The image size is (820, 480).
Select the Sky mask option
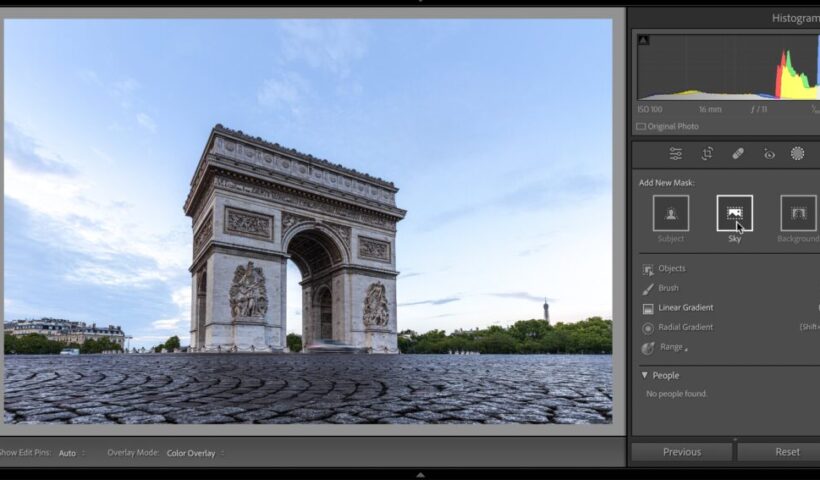click(734, 213)
